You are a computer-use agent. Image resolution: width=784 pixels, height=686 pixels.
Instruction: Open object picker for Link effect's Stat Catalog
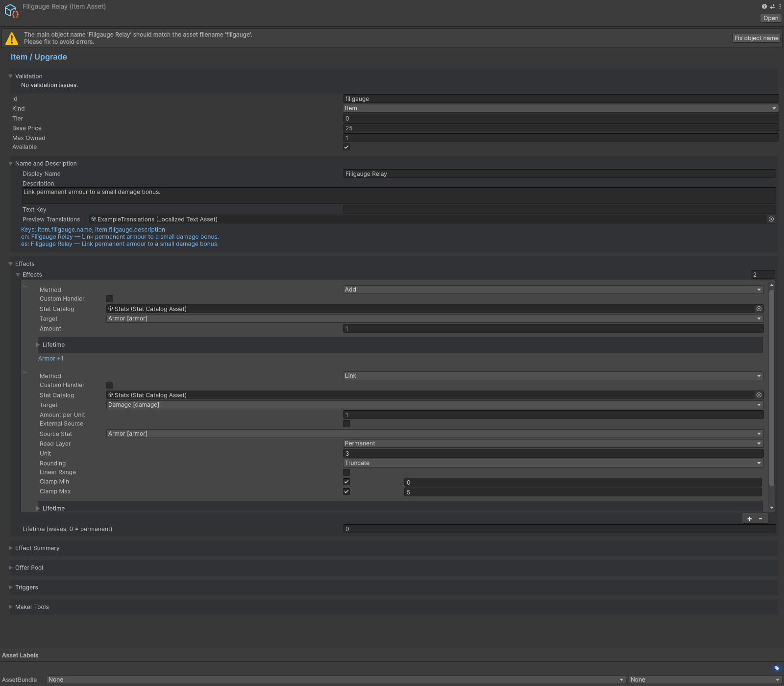(x=759, y=395)
